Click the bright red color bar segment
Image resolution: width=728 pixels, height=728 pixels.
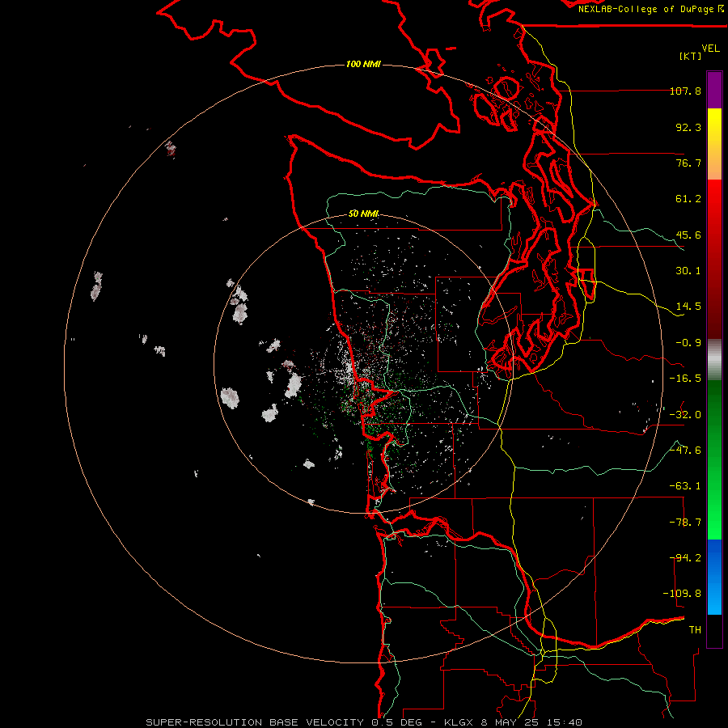click(x=714, y=206)
